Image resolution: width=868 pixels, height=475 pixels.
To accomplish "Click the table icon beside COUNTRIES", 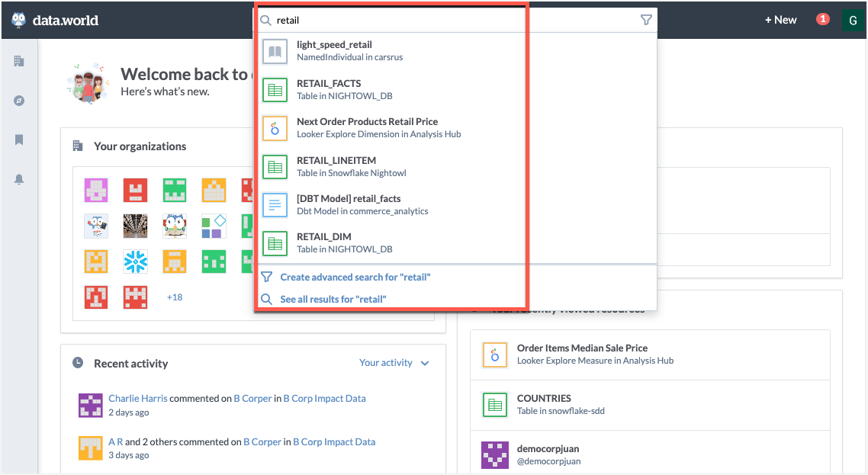I will tap(495, 406).
